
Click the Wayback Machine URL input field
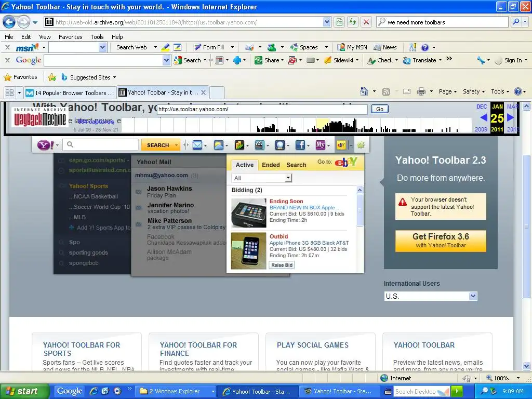coord(262,109)
